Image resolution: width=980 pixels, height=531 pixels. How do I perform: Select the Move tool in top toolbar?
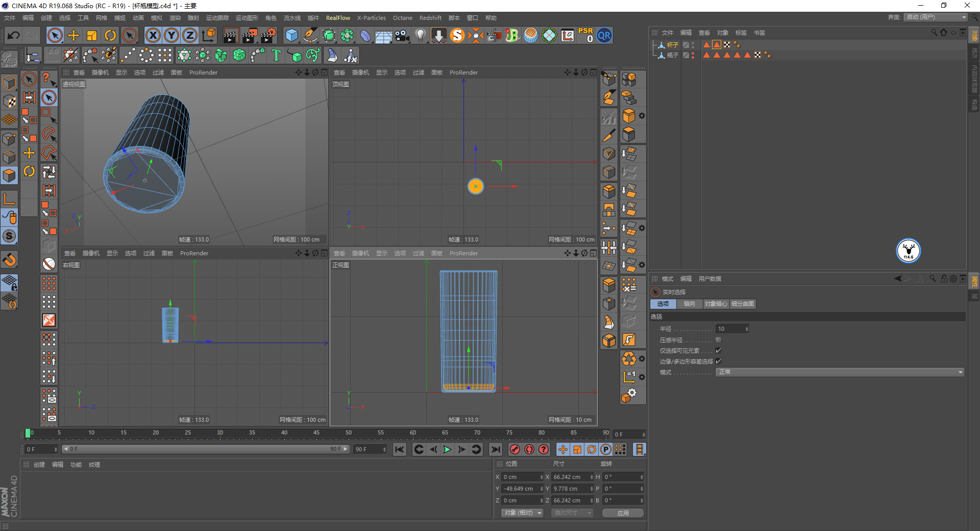(x=73, y=35)
